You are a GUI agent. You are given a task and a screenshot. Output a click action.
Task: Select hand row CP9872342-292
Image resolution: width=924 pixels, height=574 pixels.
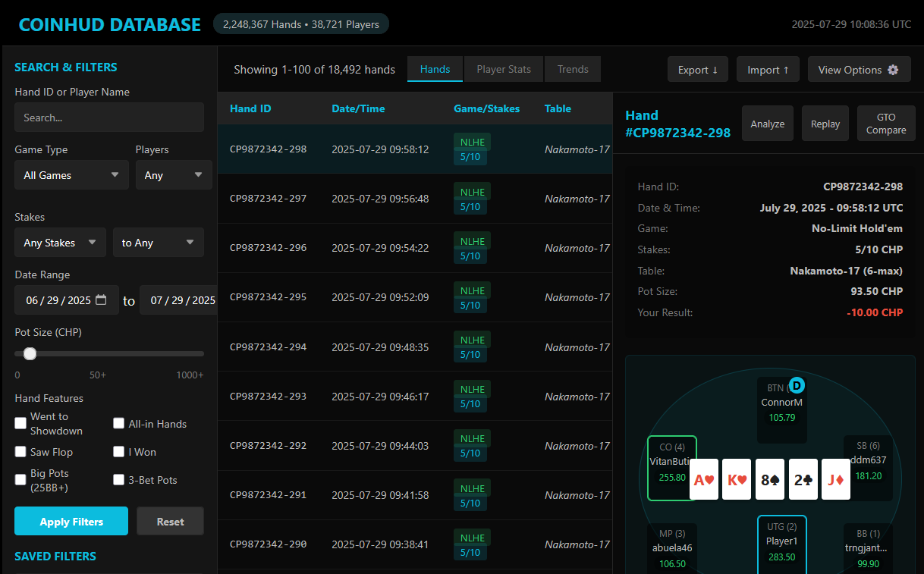pyautogui.click(x=415, y=445)
